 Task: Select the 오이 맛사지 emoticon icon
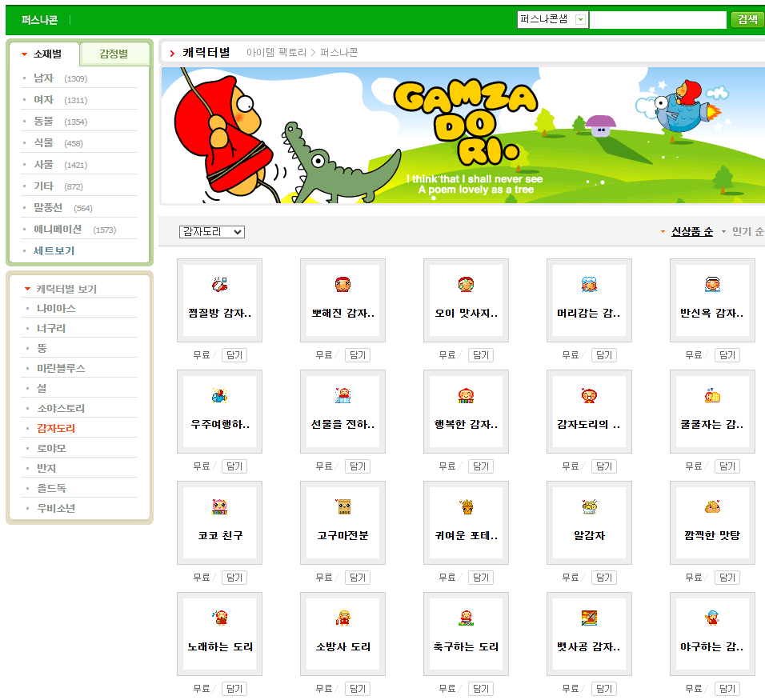pos(466,284)
